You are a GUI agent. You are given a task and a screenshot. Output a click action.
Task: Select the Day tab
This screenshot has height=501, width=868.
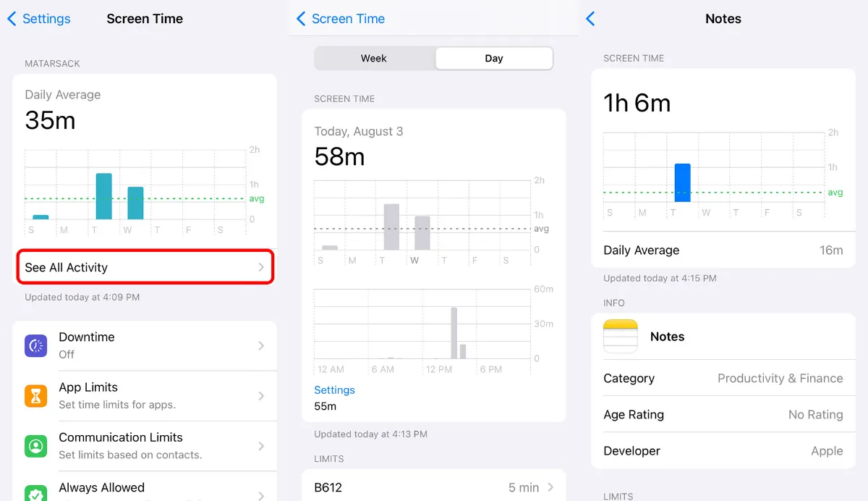point(493,58)
